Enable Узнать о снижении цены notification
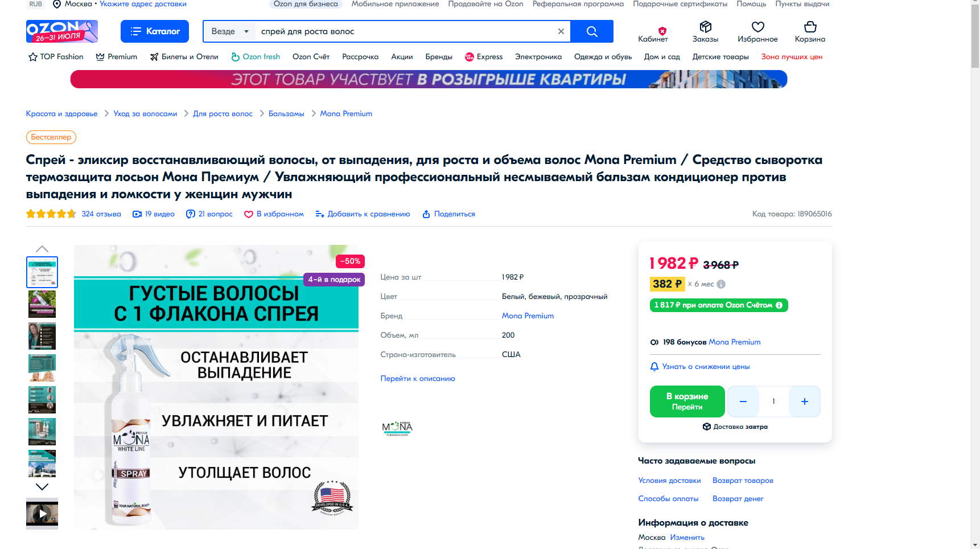 700,367
